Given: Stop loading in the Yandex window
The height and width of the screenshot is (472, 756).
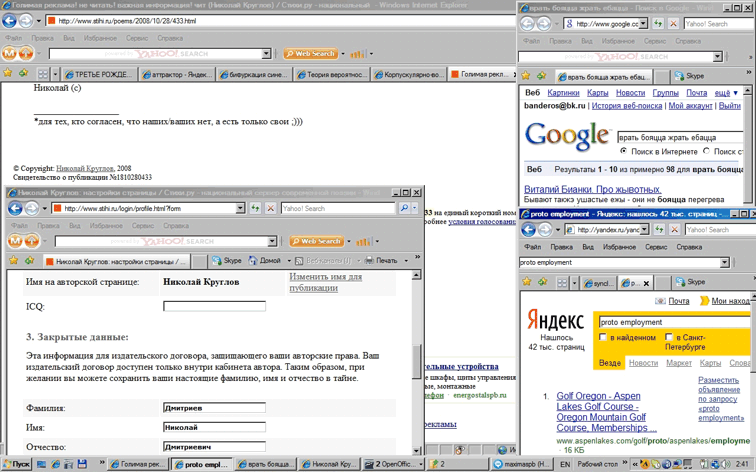Looking at the screenshot, I should 675,229.
